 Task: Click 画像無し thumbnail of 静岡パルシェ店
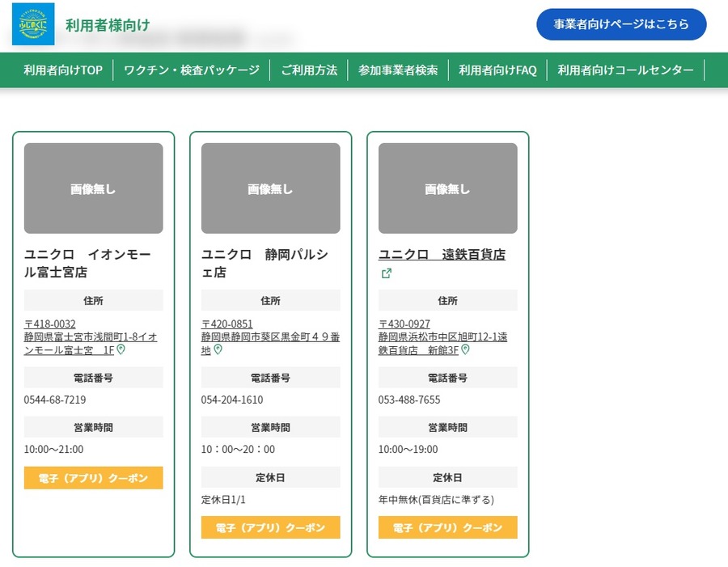click(271, 188)
